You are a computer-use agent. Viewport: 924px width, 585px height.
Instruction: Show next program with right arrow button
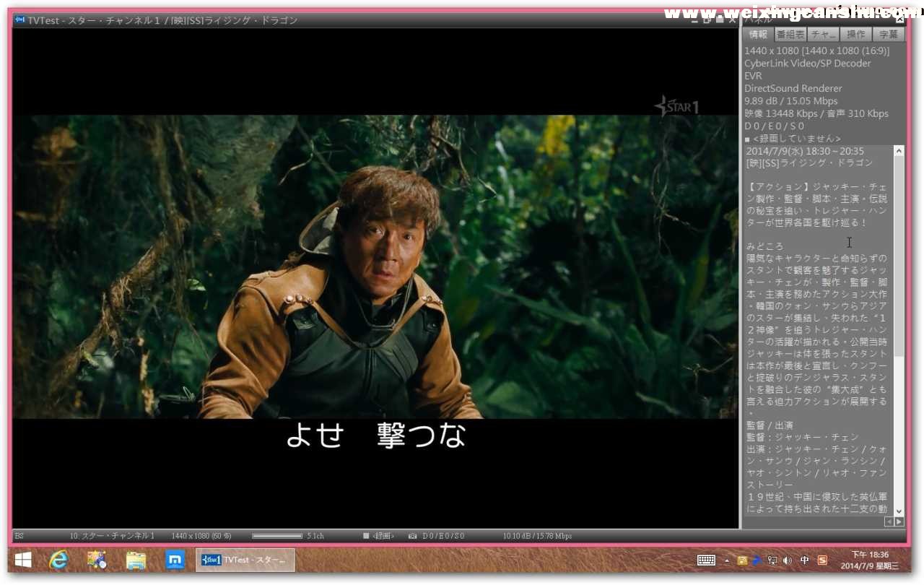click(899, 521)
